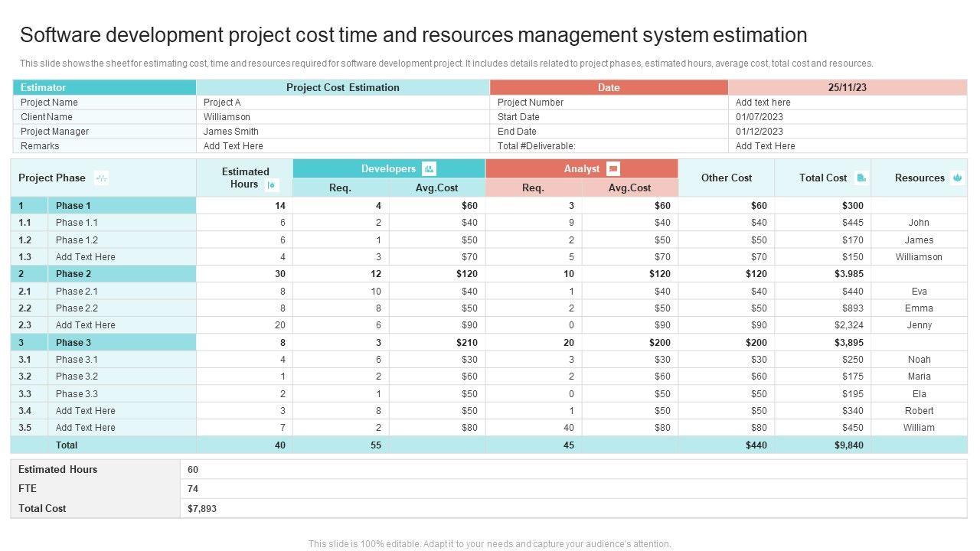Click the icon beside Estimated Hours header
The width and height of the screenshot is (980, 551).
[272, 185]
